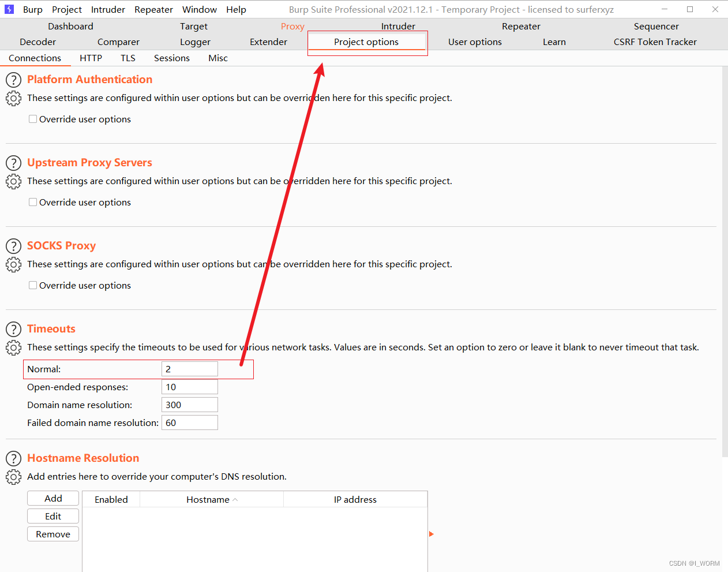The image size is (728, 572).
Task: Open the Repeater menu in menu bar
Action: click(x=153, y=9)
